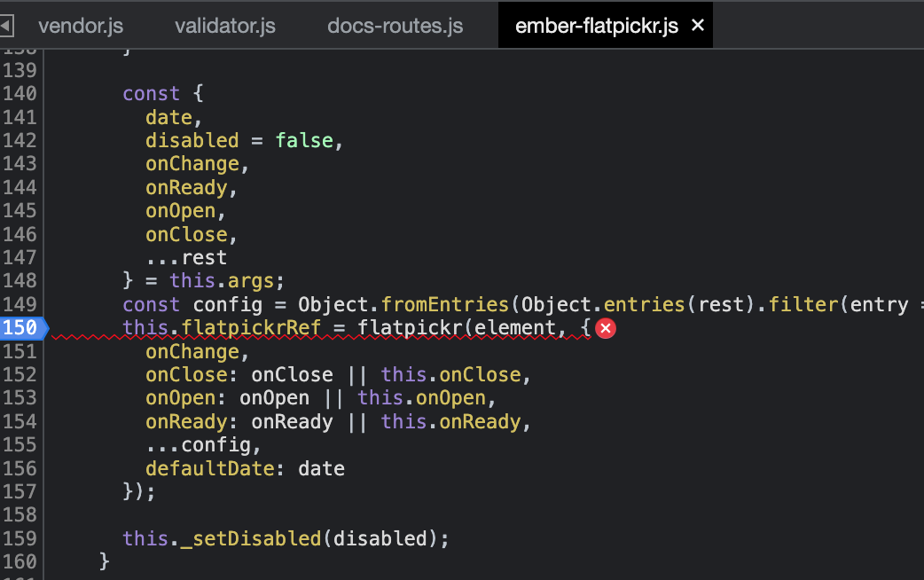This screenshot has width=924, height=580.
Task: Click 'onOpen,' on line 145
Action: [x=185, y=211]
